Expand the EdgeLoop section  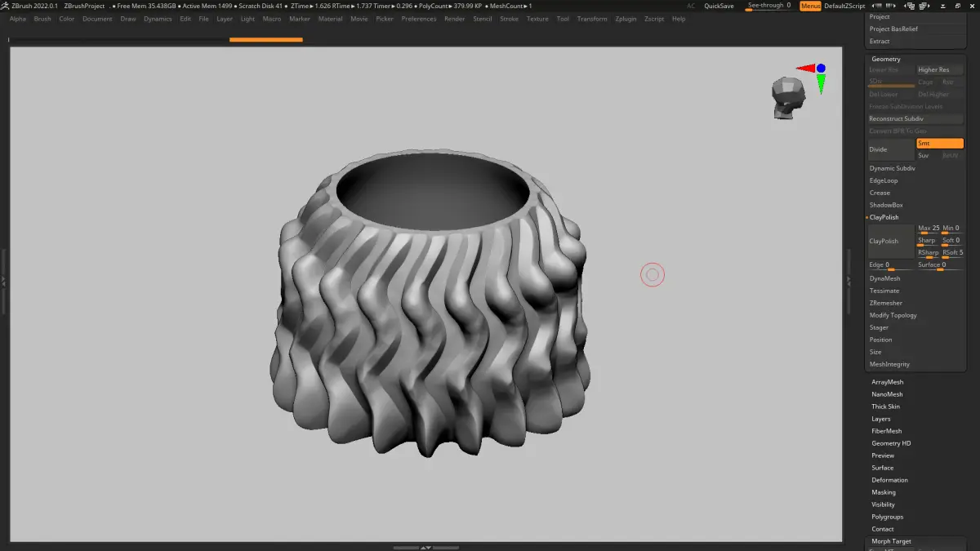(884, 180)
